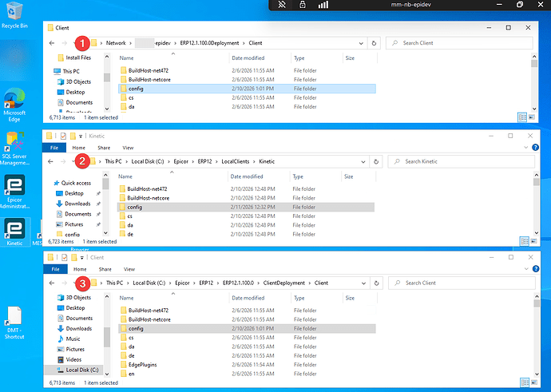Switch the Kinetic window to large icons view
Screen dimensions: 551x392
pos(533,241)
